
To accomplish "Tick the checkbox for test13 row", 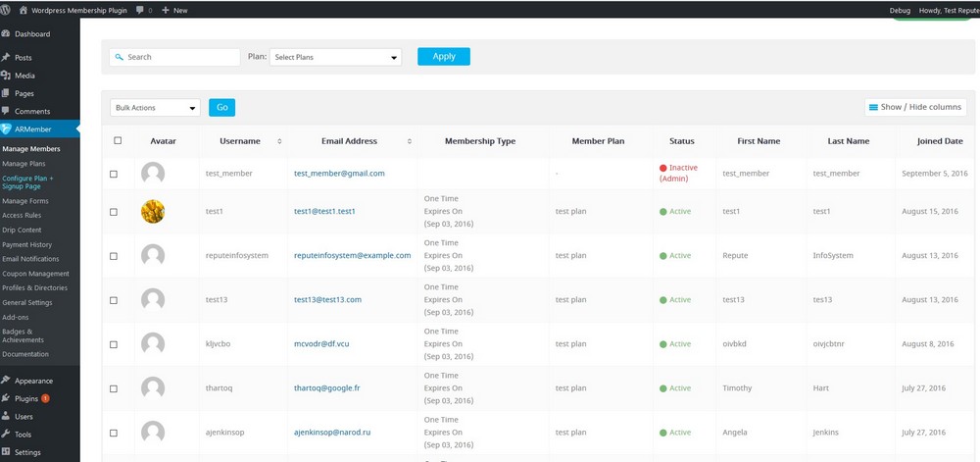I will point(113,300).
